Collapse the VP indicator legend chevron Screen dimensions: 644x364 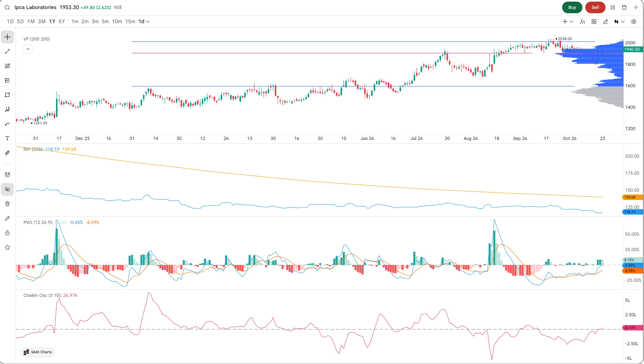(28, 49)
